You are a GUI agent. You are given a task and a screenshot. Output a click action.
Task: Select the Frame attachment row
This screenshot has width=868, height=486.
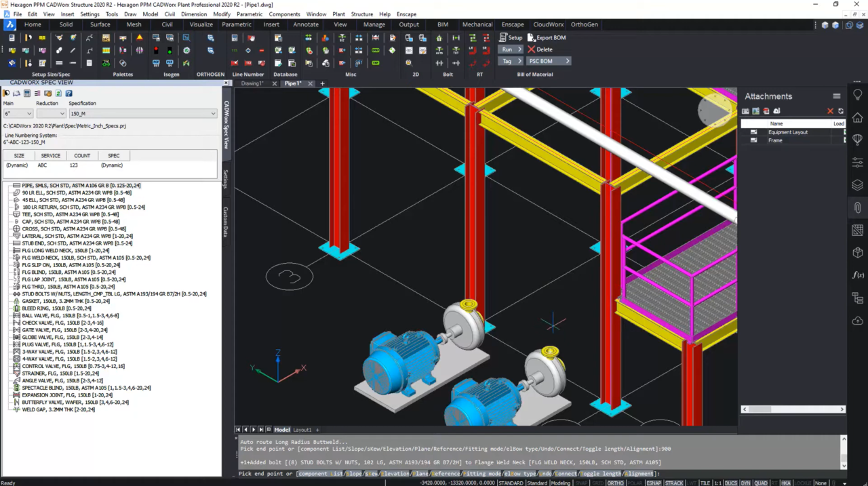point(793,140)
